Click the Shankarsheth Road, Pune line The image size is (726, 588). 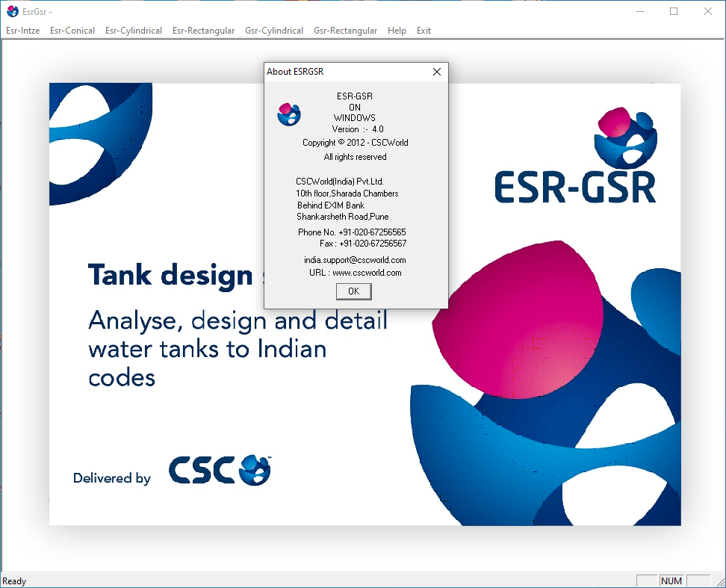343,217
